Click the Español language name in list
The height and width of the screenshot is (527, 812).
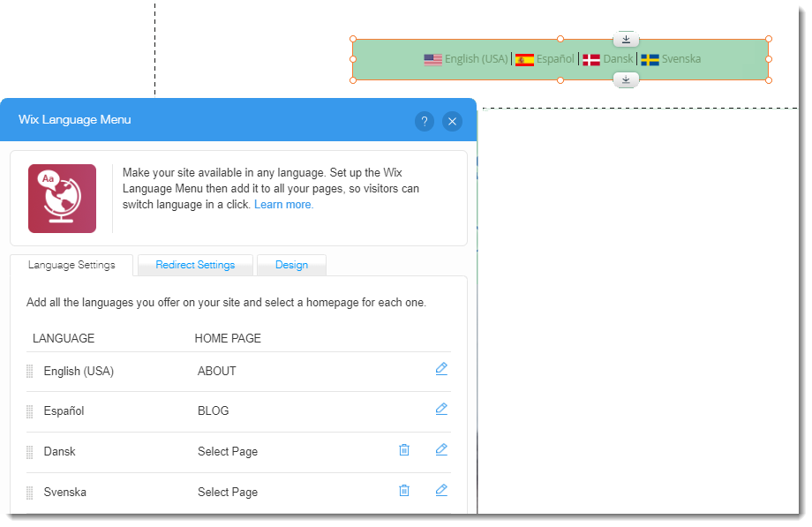coord(64,411)
